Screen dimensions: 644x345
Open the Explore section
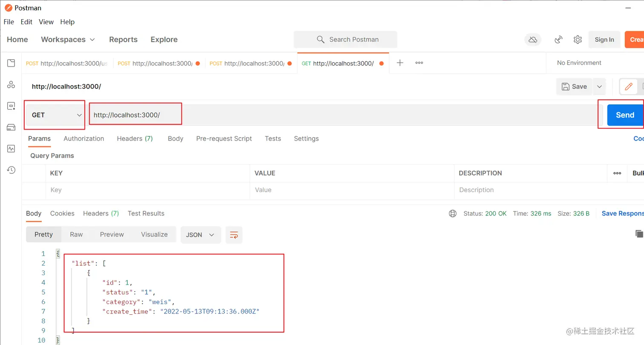click(164, 40)
